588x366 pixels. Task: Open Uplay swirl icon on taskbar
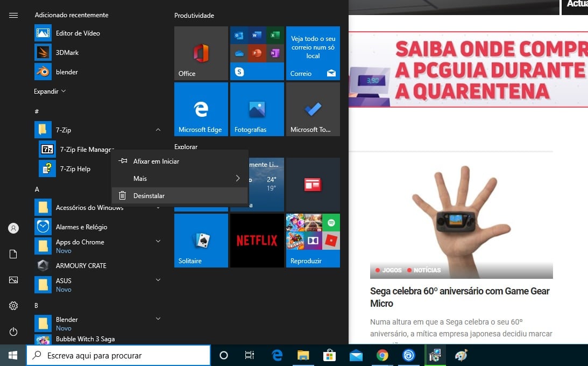coord(408,355)
